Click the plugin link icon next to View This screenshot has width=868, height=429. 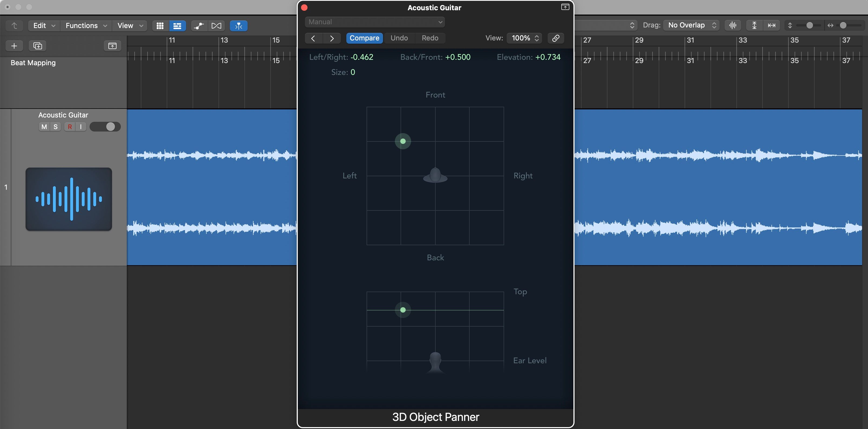tap(556, 38)
